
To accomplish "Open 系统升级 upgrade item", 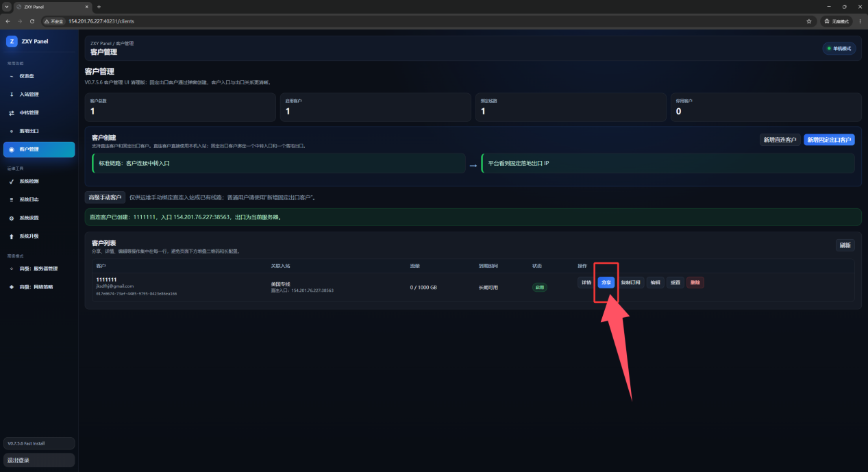I will click(39, 236).
